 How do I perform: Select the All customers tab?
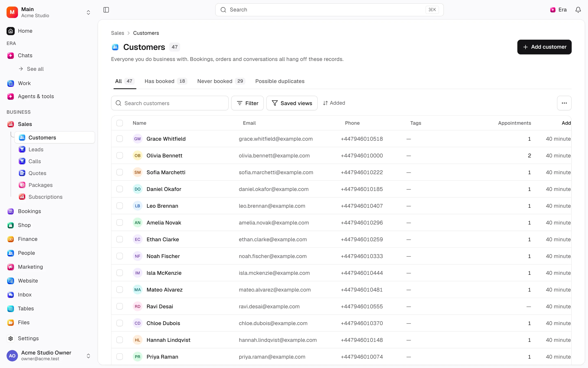[125, 81]
